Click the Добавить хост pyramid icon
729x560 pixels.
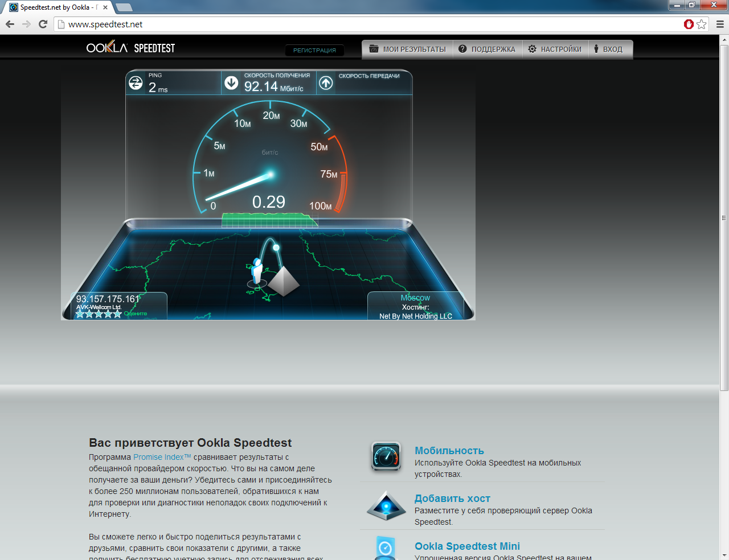click(x=386, y=505)
